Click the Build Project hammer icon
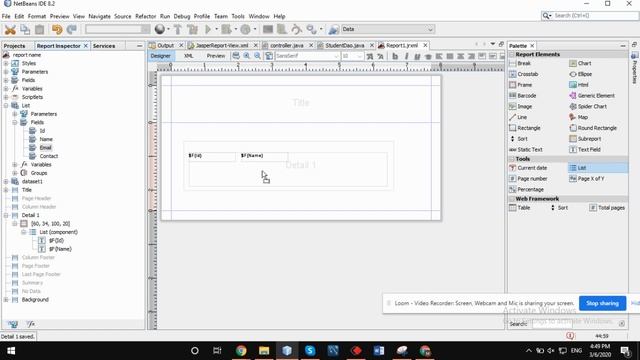Screen dimensions: 640x360 [x=178, y=29]
